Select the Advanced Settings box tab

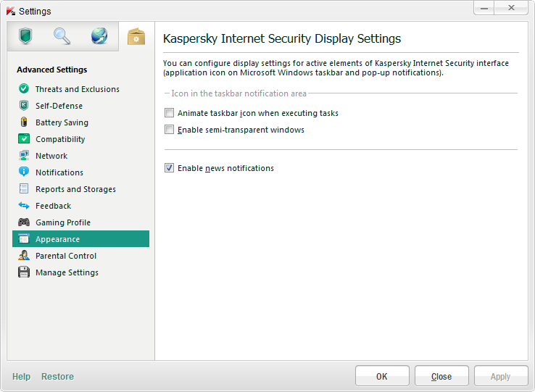136,36
